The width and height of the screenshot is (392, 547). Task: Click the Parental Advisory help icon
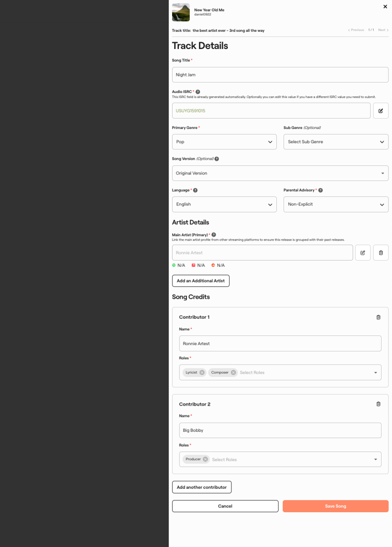(320, 191)
